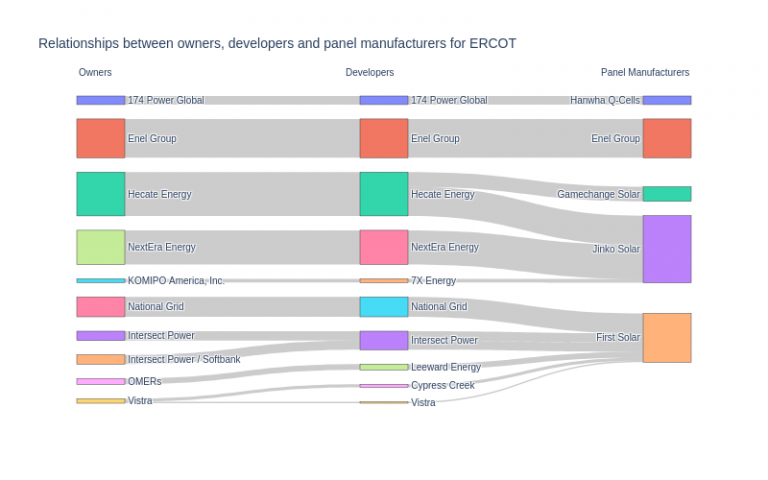Screen dimensions: 768x480
Task: Click the 'Panel Manufacturers' column header
Action: click(645, 72)
